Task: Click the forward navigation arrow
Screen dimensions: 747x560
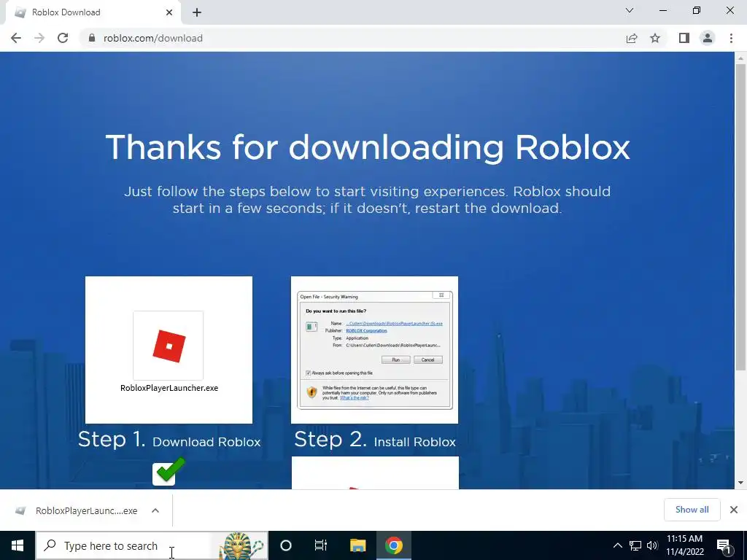Action: click(39, 38)
